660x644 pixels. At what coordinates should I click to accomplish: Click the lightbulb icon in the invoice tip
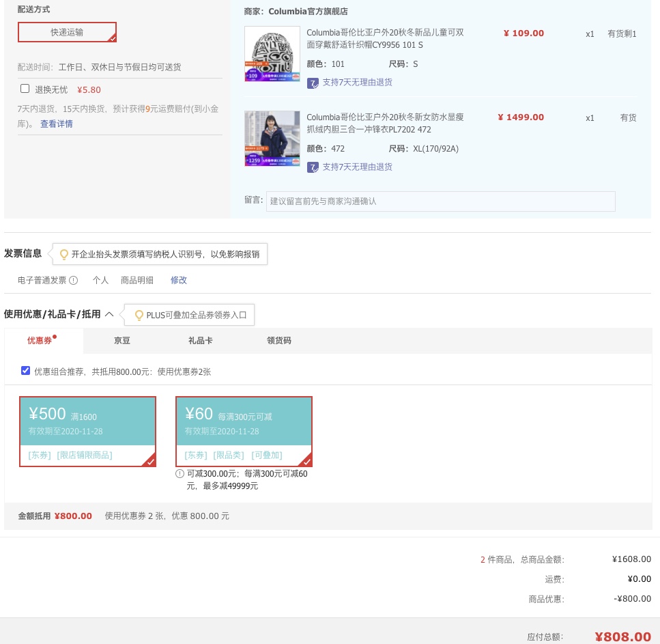(64, 255)
